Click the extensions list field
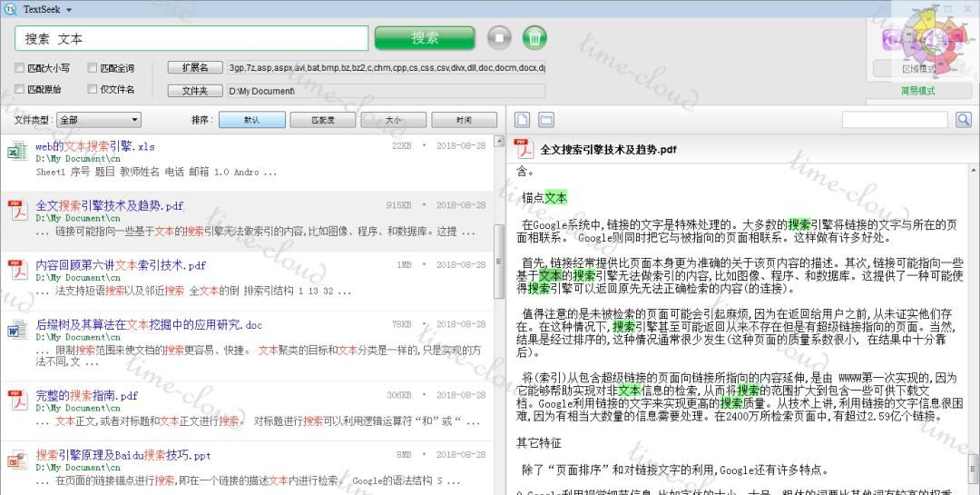 (x=386, y=67)
